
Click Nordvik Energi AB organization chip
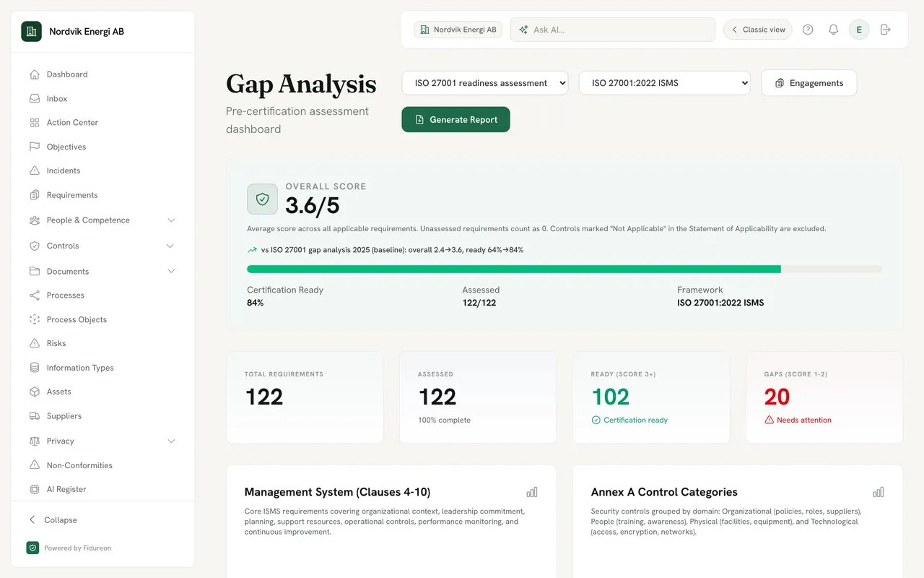(x=458, y=30)
